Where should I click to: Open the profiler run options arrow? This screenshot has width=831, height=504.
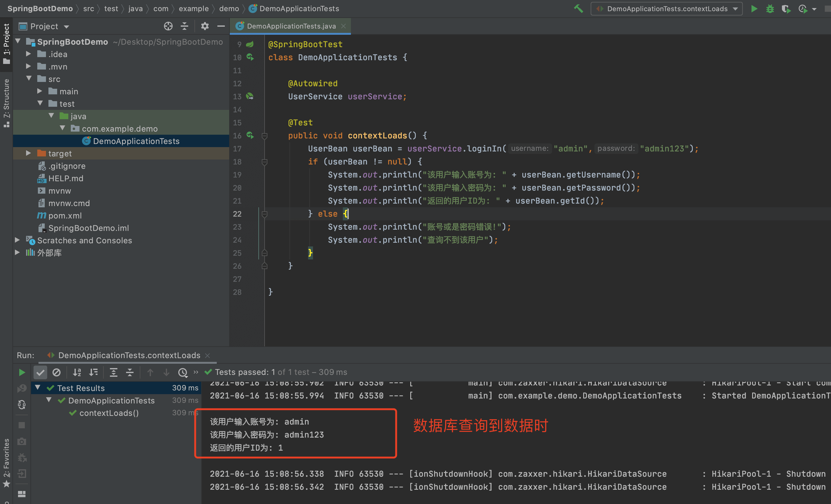click(814, 9)
